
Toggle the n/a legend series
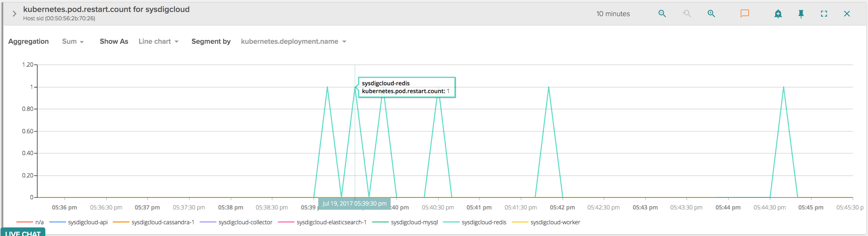pyautogui.click(x=30, y=222)
